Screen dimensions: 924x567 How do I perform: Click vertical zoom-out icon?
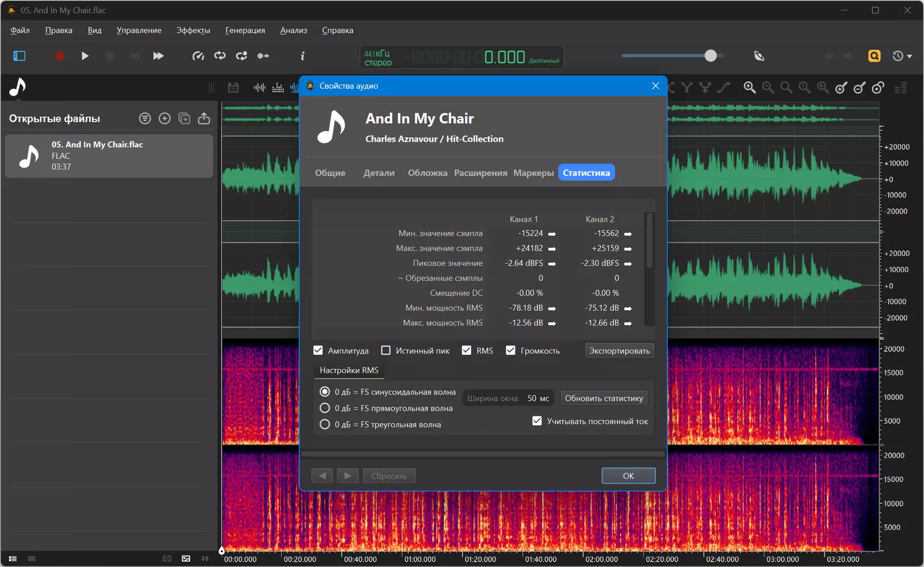(860, 87)
